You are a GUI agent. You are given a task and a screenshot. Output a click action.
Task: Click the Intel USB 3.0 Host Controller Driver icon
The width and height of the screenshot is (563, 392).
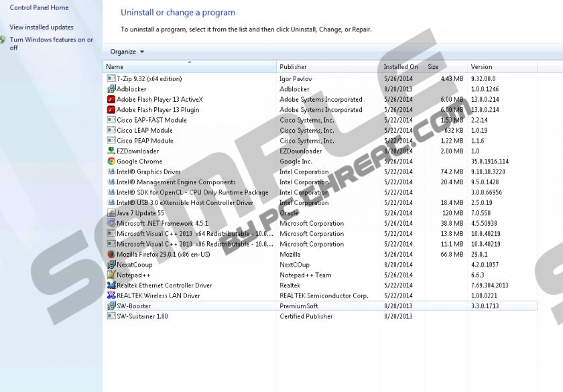coord(111,202)
